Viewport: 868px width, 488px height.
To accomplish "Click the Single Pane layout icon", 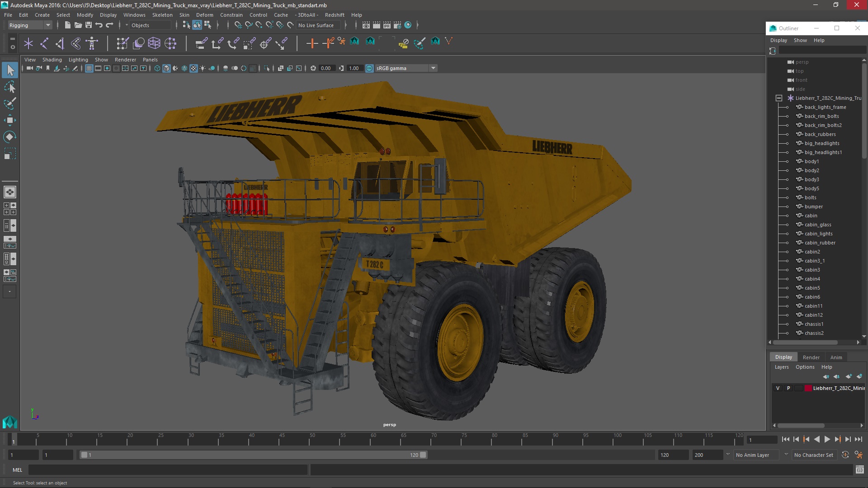I will (x=10, y=192).
